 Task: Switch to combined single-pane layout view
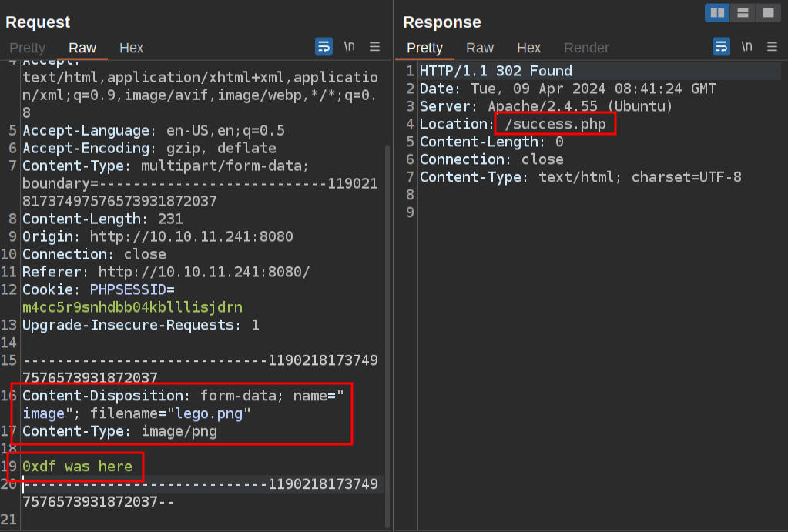click(x=767, y=13)
